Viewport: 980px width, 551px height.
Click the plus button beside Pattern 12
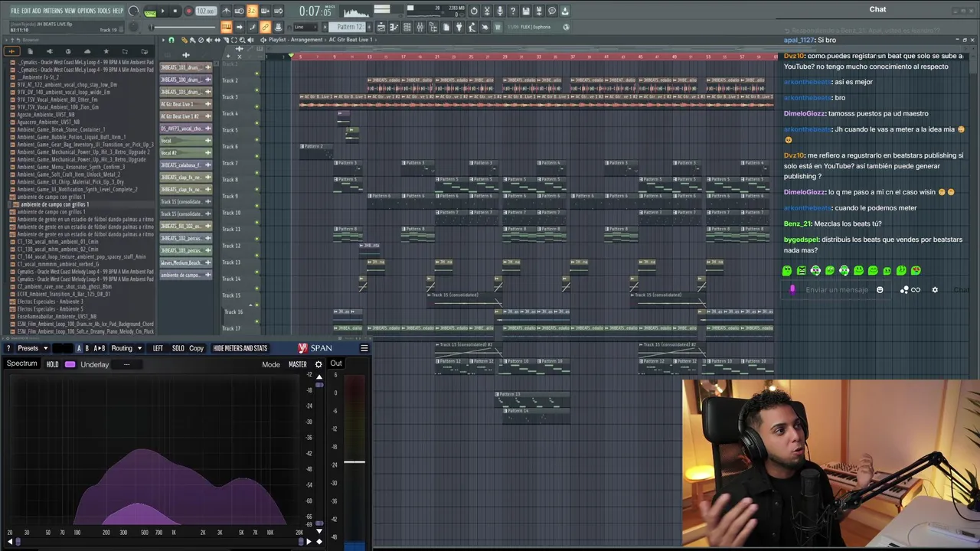click(x=368, y=27)
